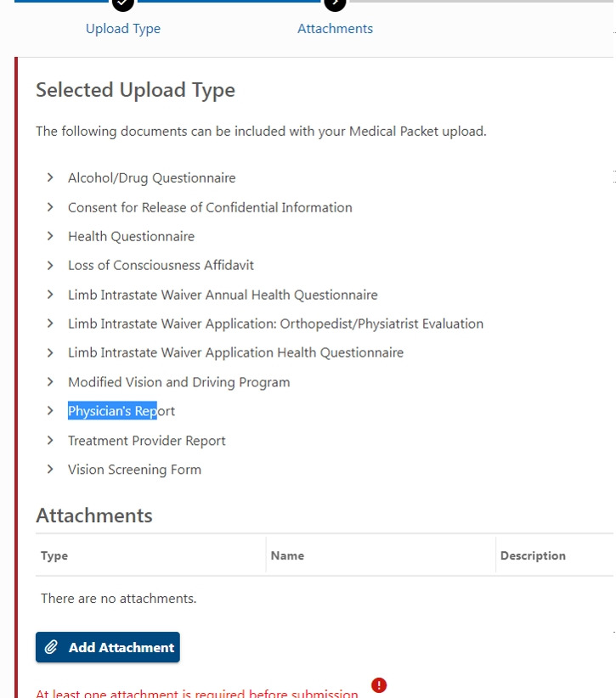
Task: Expand the Orthopedist/Physiatrist Evaluation item chevron
Action: (50, 324)
